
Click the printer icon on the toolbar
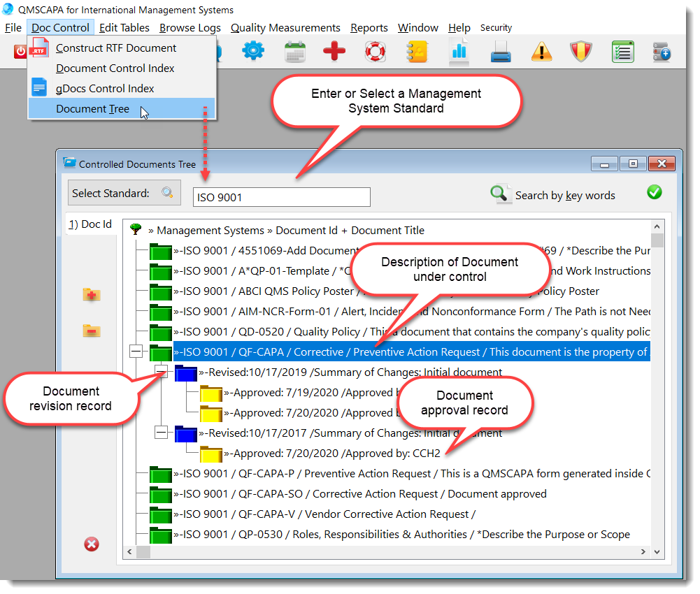pos(500,51)
